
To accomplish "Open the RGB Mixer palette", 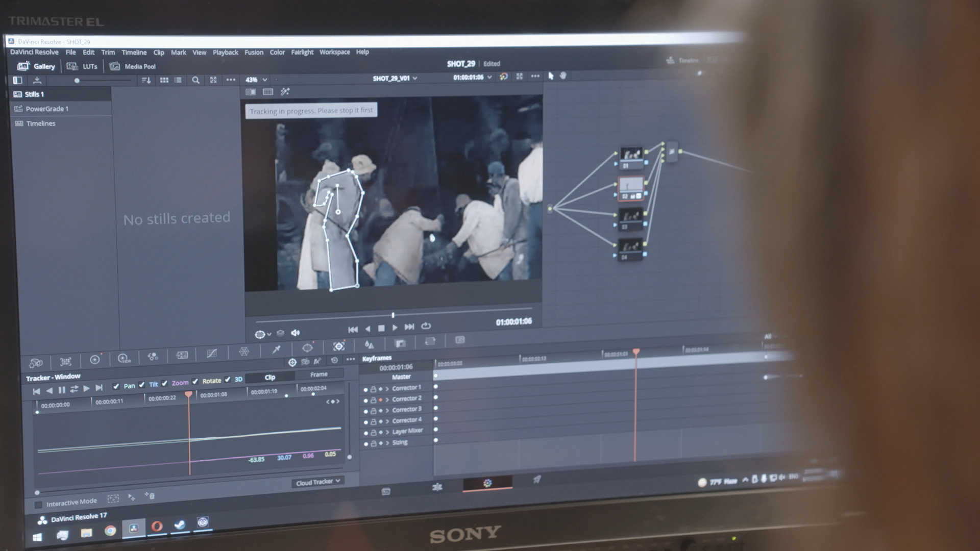I will (x=153, y=357).
